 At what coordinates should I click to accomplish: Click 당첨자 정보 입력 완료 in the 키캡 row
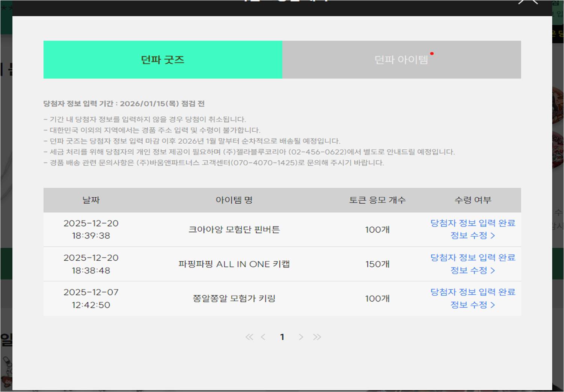click(472, 258)
